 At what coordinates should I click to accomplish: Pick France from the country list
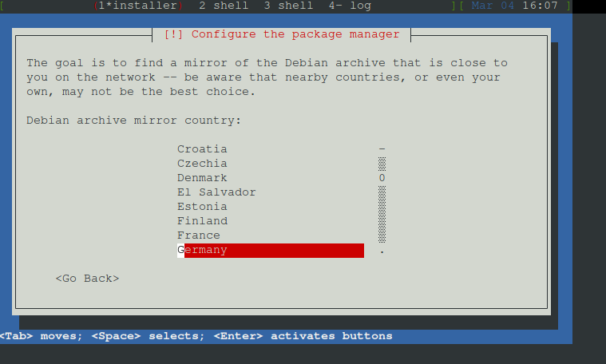pos(199,235)
